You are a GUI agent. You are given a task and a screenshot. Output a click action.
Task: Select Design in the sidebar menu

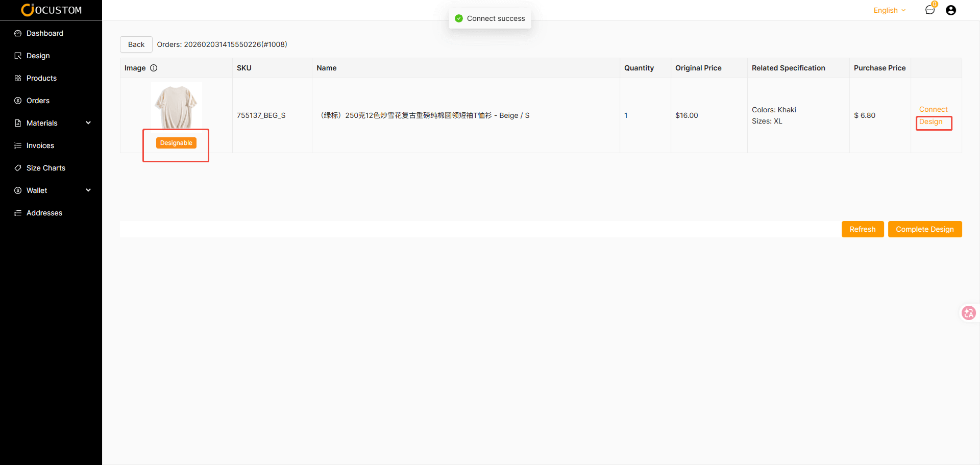[x=38, y=56]
